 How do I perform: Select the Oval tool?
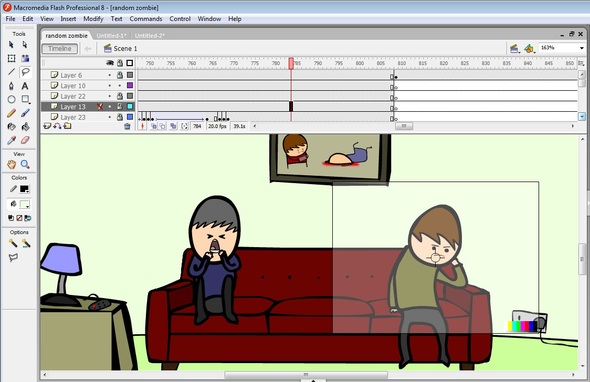pos(11,99)
